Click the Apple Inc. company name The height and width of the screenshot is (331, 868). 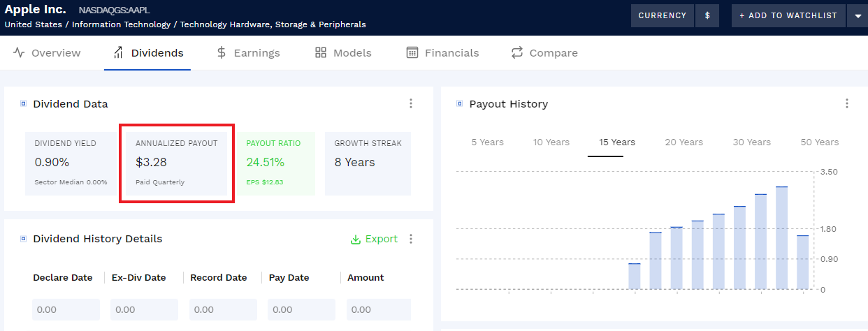point(35,10)
